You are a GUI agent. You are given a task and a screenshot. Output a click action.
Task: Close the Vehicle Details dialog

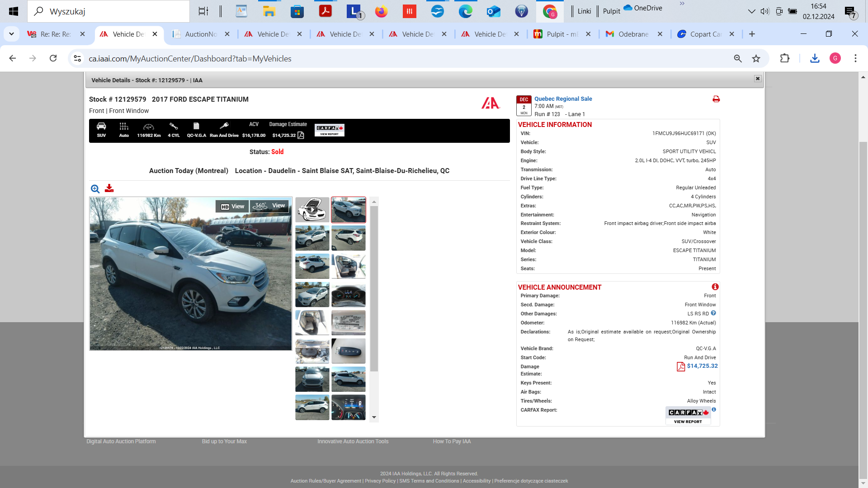pyautogui.click(x=758, y=79)
